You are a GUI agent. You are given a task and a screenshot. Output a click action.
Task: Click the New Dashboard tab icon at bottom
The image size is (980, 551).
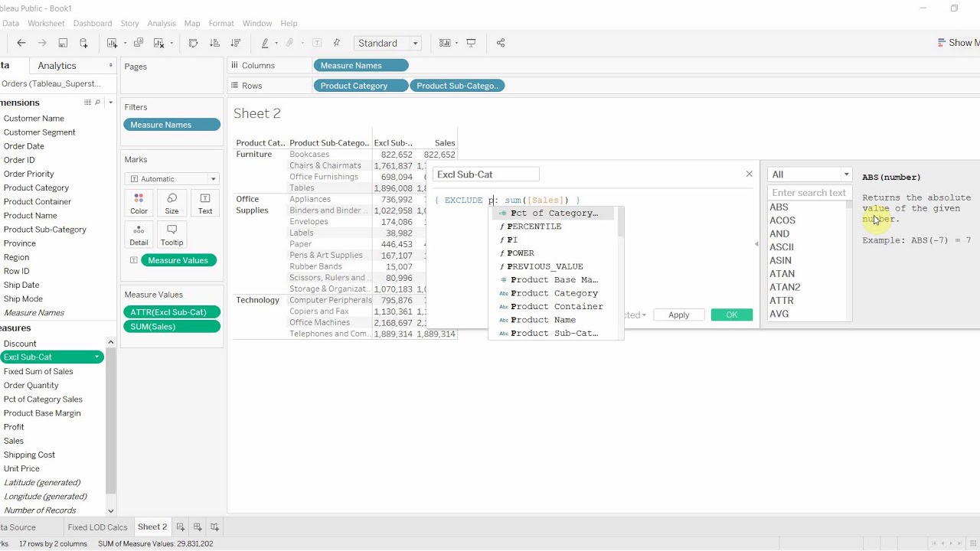[198, 527]
